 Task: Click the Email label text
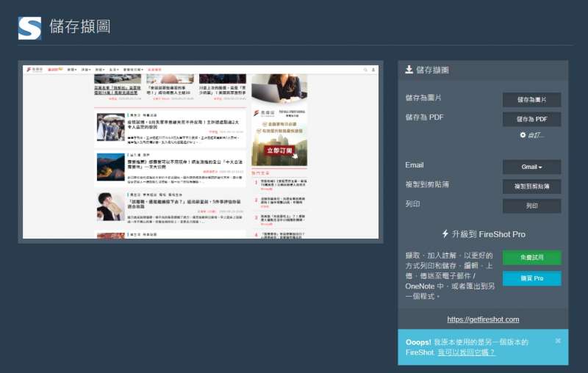(x=415, y=165)
